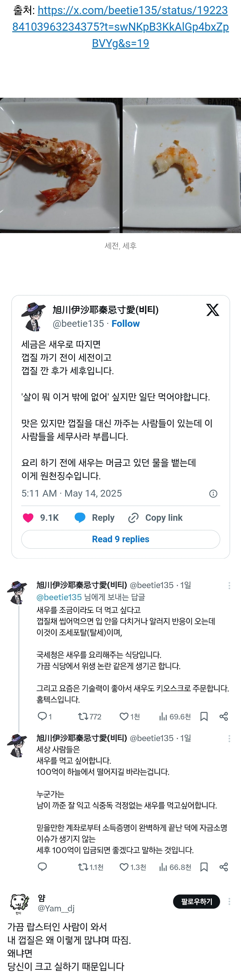Viewport: 241px width, 980px height.
Task: Click the X logo in embedded tweet
Action: tap(212, 310)
